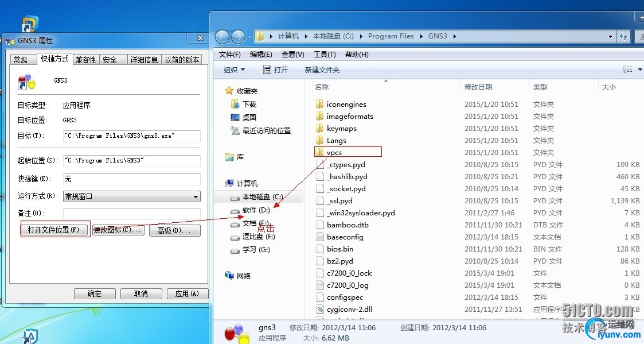The image size is (644, 344).
Task: Click the Downloads (下载) folder icon
Action: pos(235,104)
